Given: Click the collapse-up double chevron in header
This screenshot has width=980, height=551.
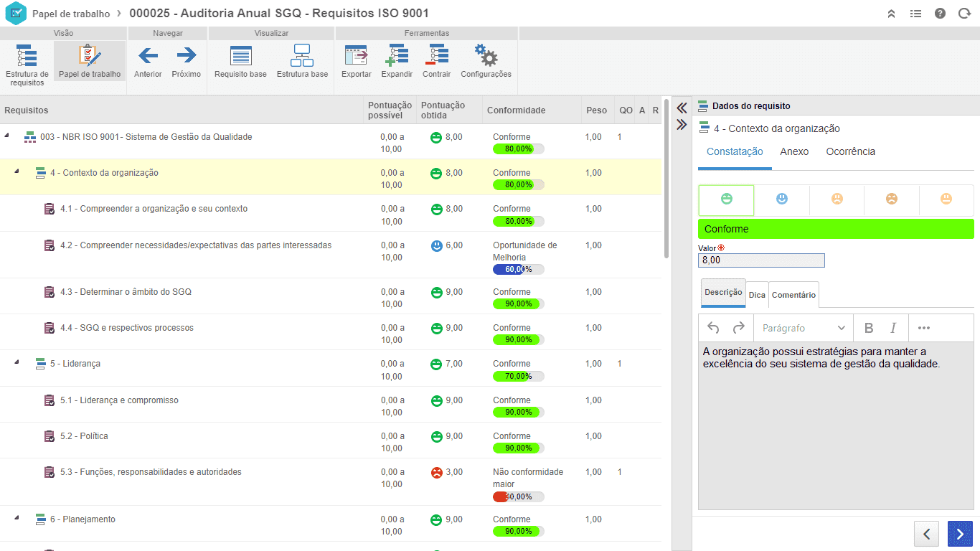Looking at the screenshot, I should click(891, 14).
